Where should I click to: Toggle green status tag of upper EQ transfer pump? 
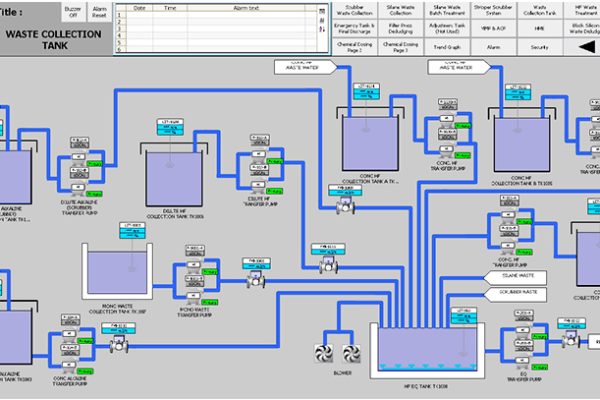click(539, 336)
